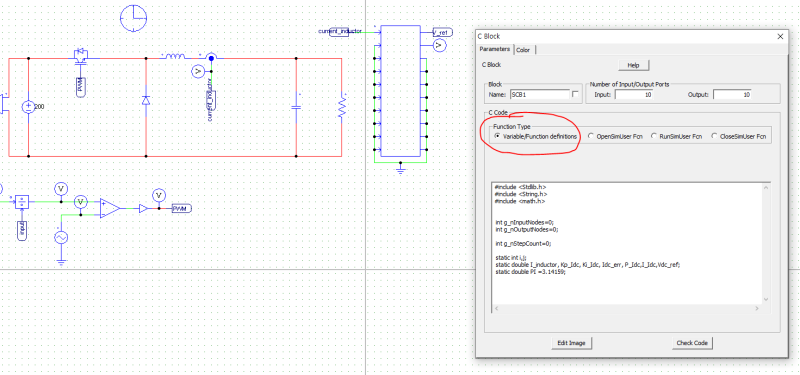This screenshot has height=375, width=800.
Task: Click the 'static double PI =3.14159;' line
Action: tap(531, 272)
